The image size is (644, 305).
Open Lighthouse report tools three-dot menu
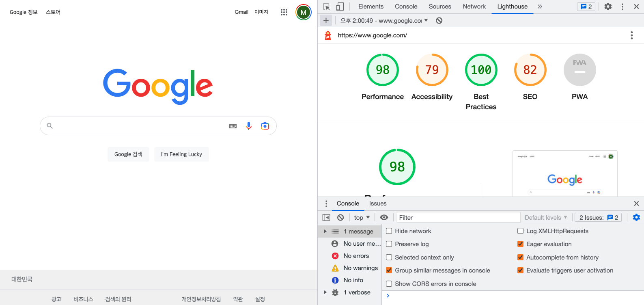click(x=631, y=35)
